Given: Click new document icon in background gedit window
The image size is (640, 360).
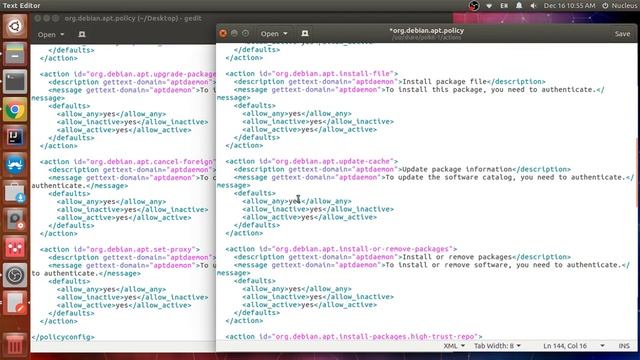Looking at the screenshot, I should pyautogui.click(x=82, y=34).
